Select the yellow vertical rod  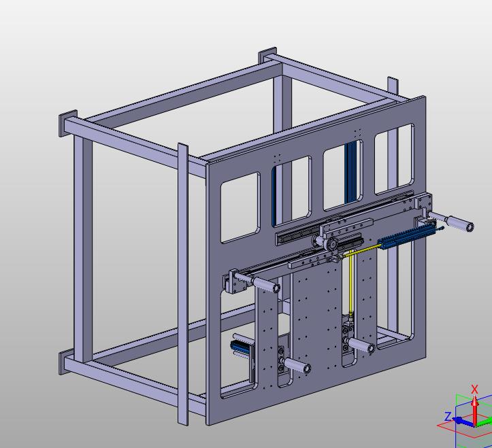(x=351, y=282)
